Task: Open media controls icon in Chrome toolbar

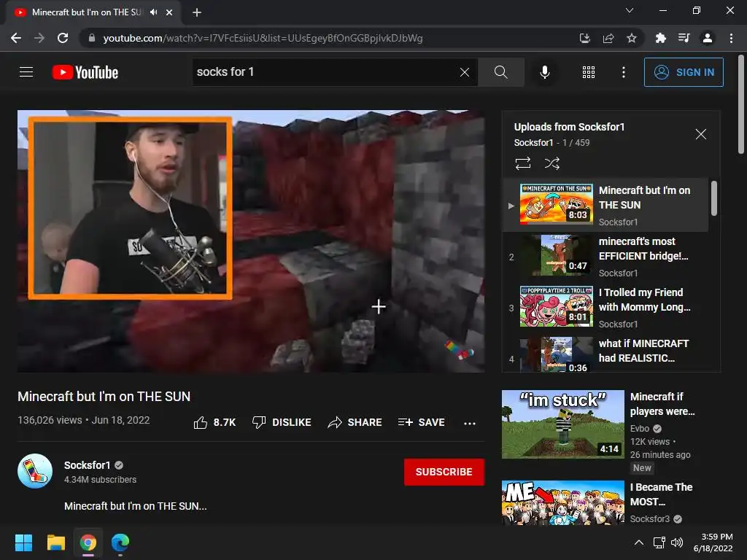Action: [684, 38]
